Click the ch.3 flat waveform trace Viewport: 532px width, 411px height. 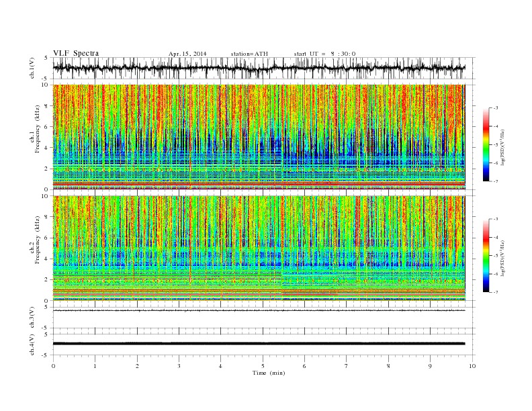click(259, 310)
